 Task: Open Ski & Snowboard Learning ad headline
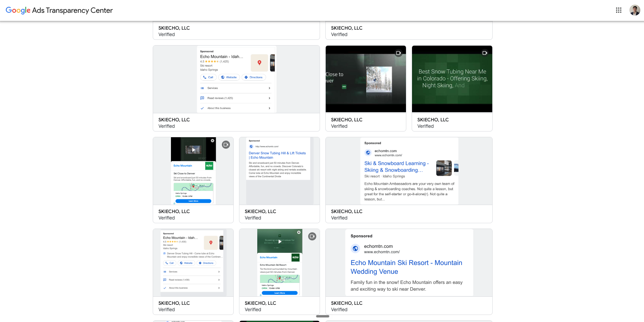click(397, 167)
